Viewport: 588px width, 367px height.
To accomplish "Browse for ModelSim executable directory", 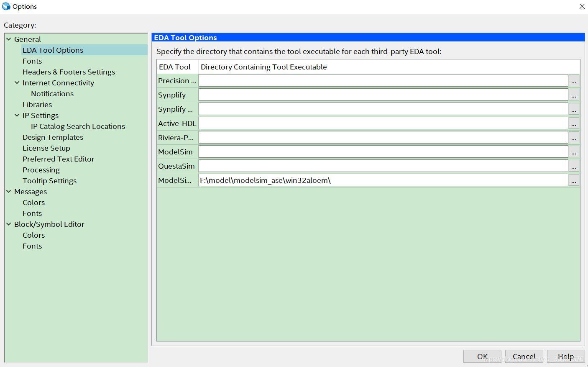I will coord(574,151).
